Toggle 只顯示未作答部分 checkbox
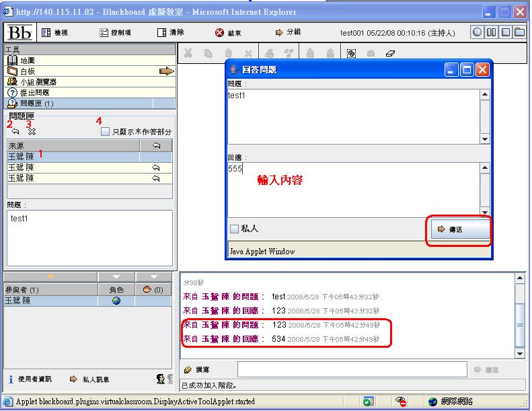 pyautogui.click(x=105, y=133)
